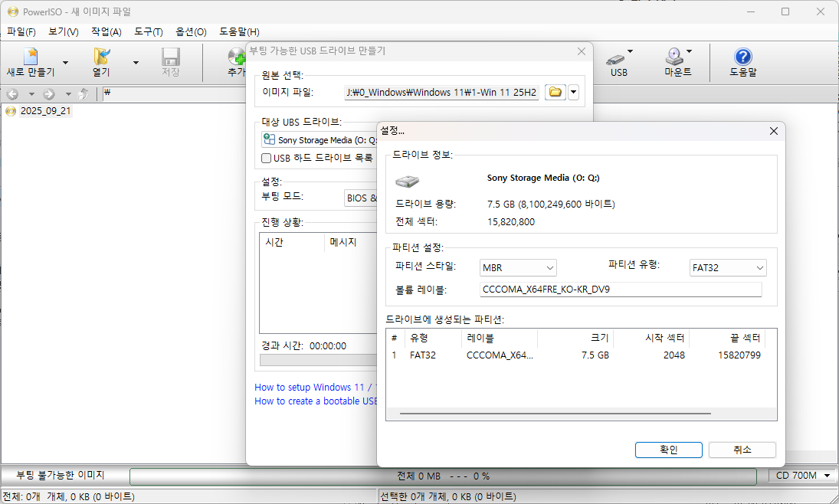The image size is (839, 504).
Task: Click the Help (도움말) toolbar icon
Action: pyautogui.click(x=742, y=62)
